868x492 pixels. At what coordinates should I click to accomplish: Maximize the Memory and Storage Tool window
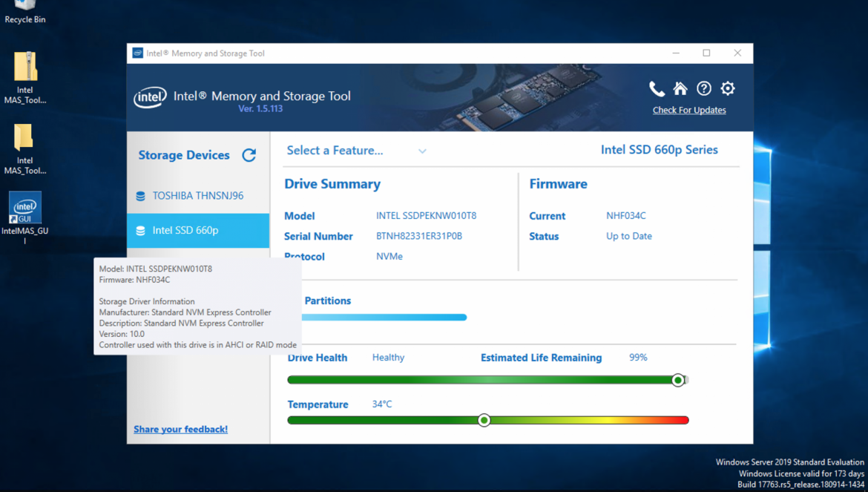click(x=706, y=53)
